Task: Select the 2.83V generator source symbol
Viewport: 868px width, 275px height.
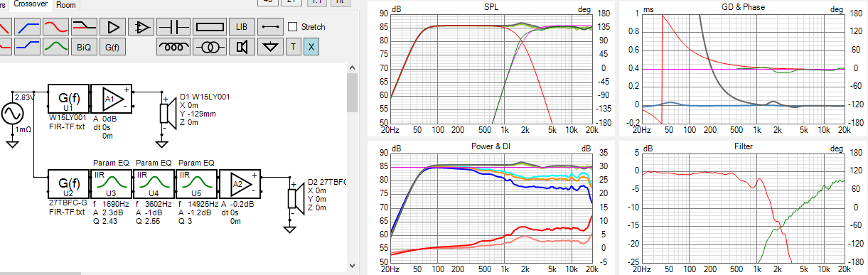Action: pyautogui.click(x=13, y=114)
